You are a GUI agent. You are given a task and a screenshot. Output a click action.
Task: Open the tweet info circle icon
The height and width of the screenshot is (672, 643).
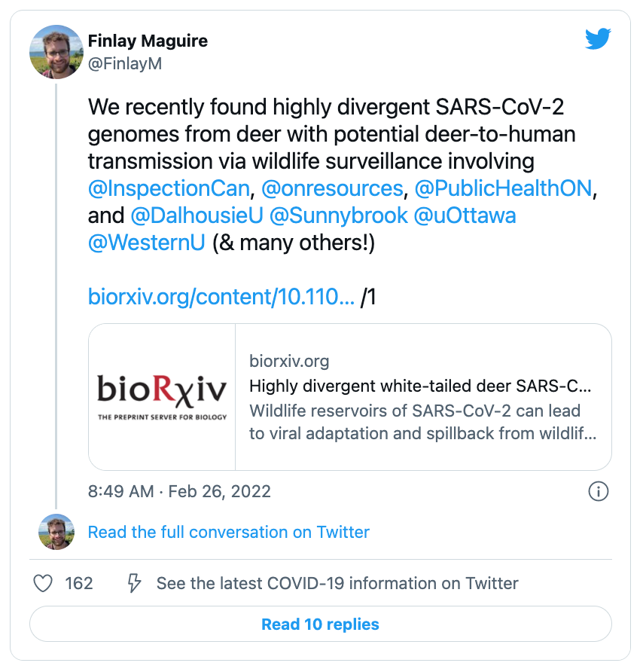click(598, 491)
